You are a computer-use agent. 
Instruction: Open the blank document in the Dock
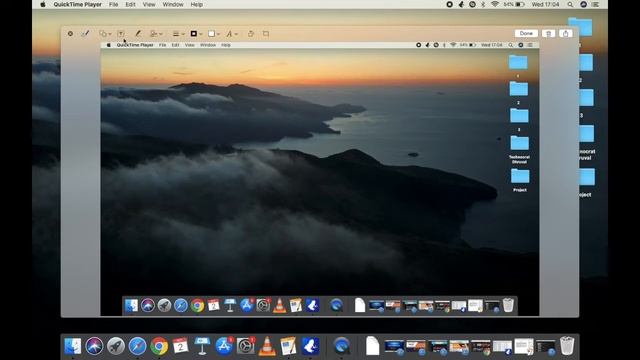(x=372, y=346)
